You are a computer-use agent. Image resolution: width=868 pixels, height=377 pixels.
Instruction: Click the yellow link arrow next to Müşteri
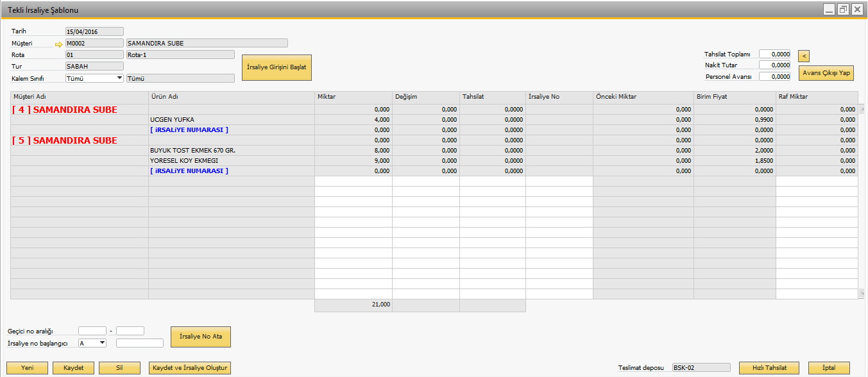pyautogui.click(x=59, y=44)
